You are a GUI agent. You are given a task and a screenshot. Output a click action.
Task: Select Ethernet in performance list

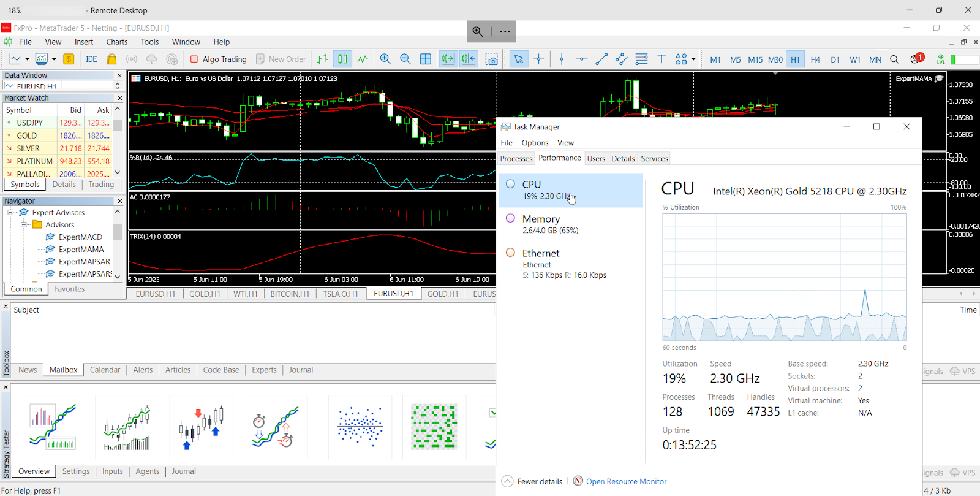coord(571,264)
